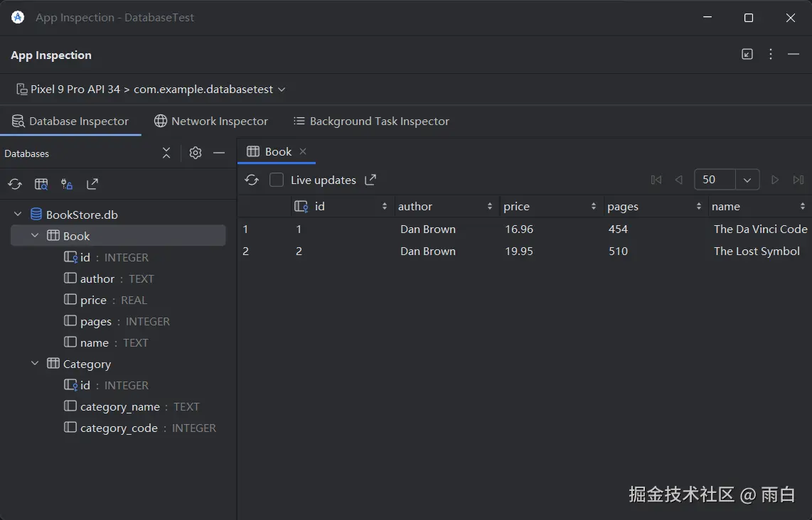The image size is (812, 520).
Task: Open the device process selector dropdown
Action: point(151,90)
